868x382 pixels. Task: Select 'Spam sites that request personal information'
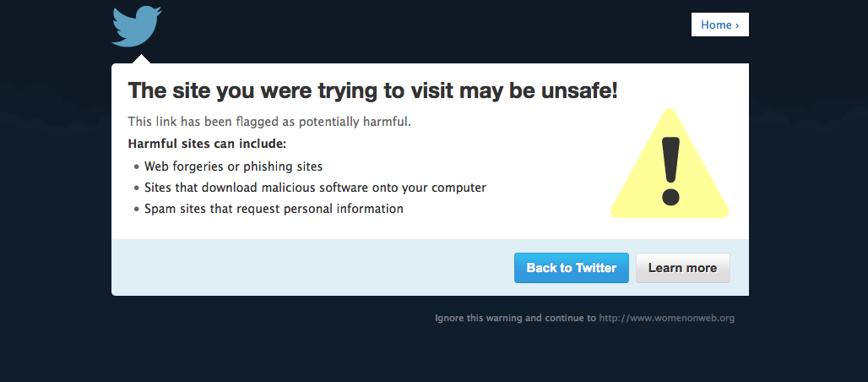pos(274,208)
